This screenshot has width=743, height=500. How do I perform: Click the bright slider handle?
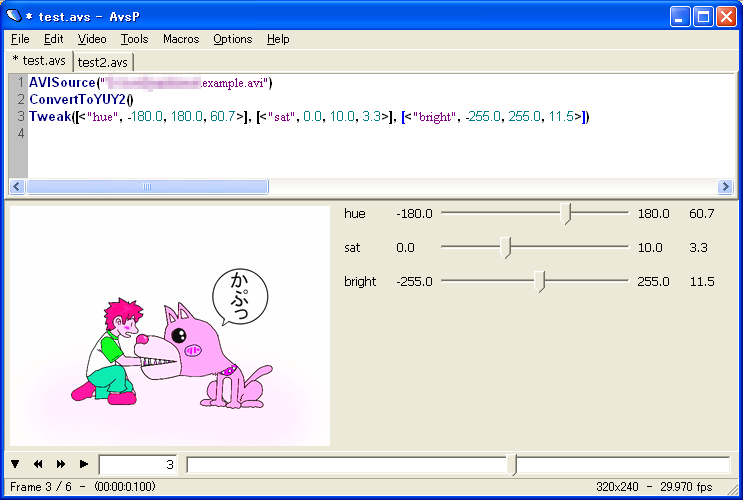coord(541,282)
